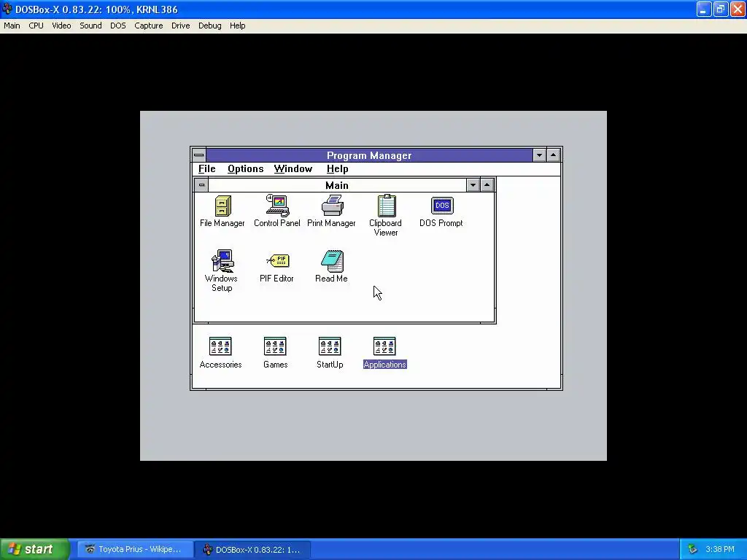The image size is (747, 560).
Task: Open Program Manager's File menu
Action: (x=206, y=169)
